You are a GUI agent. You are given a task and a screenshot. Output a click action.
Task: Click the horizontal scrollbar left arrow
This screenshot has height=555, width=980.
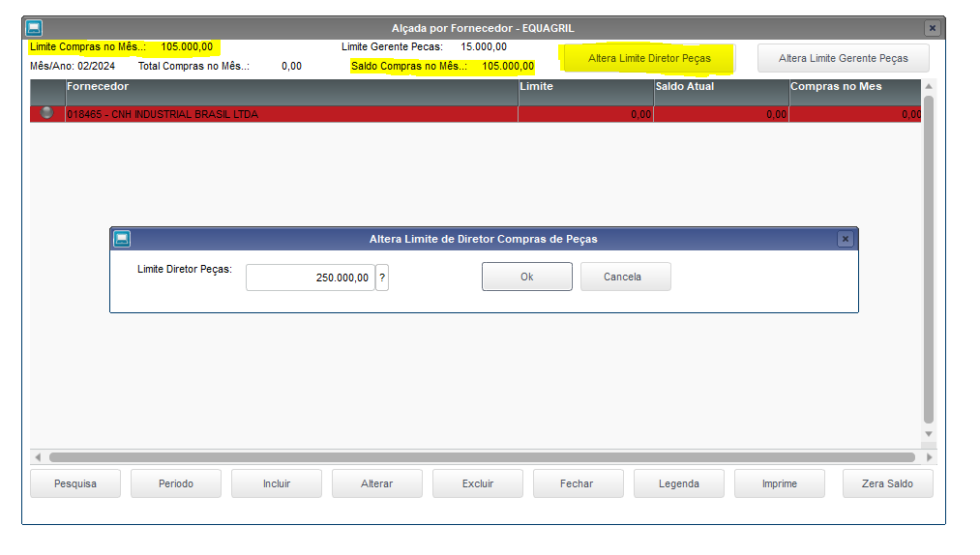38,457
